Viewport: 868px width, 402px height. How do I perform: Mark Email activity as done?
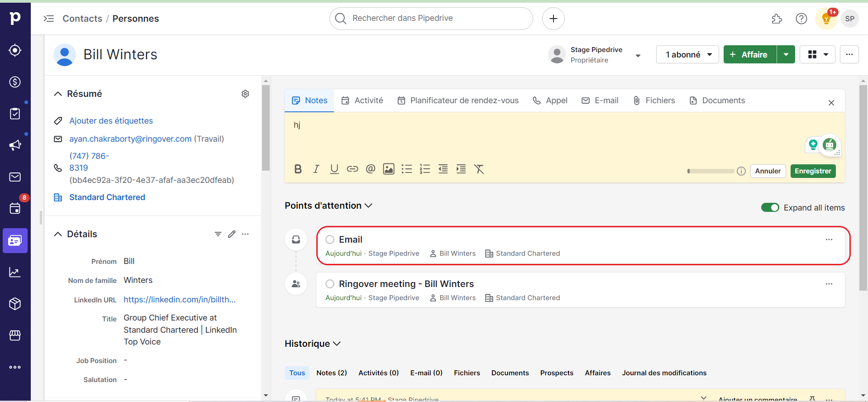coord(330,239)
